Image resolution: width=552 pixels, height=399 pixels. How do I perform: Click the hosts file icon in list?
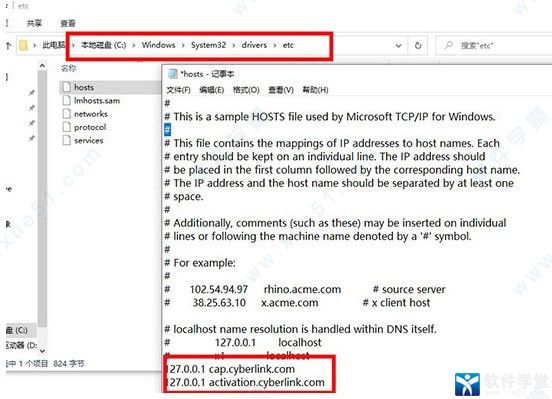coord(67,87)
